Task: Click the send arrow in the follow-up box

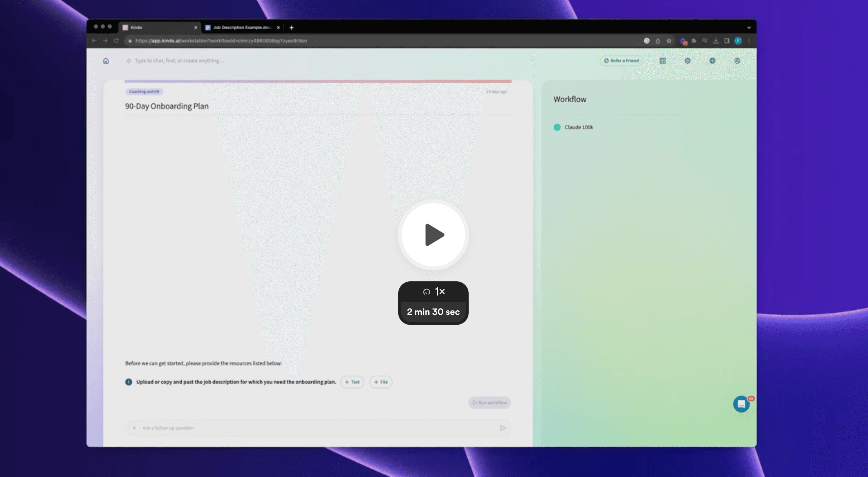Action: [x=503, y=428]
